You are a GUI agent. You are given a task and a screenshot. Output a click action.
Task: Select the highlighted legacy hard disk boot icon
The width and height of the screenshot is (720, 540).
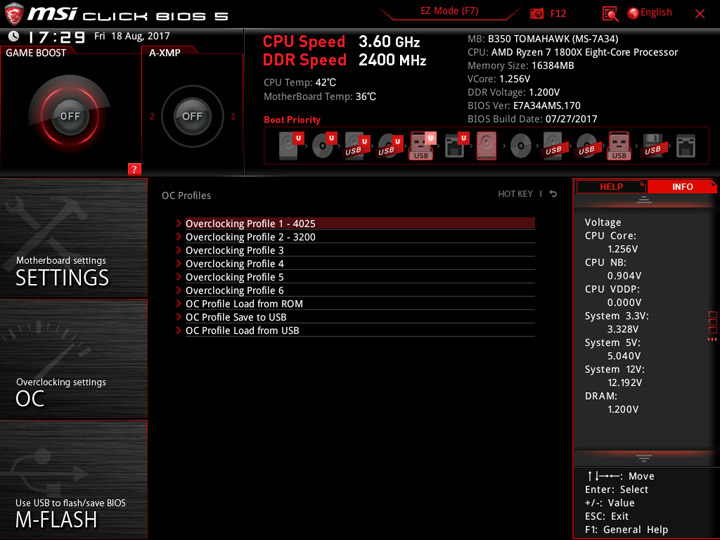pos(486,146)
